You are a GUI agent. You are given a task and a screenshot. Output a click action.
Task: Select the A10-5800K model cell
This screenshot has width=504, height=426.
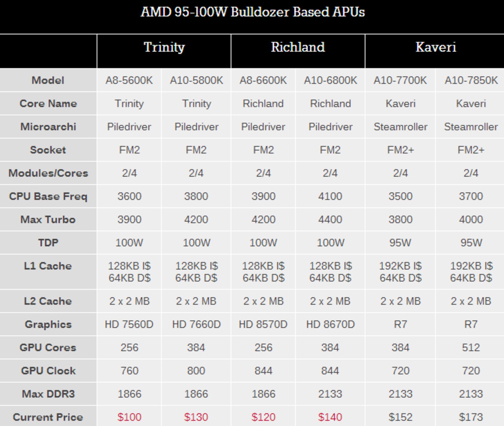pos(196,80)
